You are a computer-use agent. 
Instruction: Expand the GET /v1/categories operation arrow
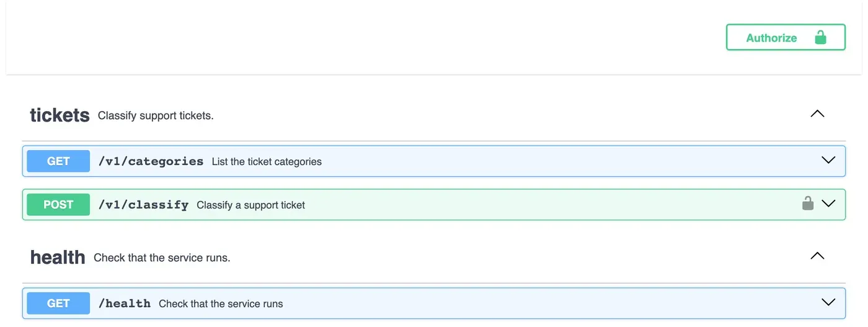[x=828, y=160]
